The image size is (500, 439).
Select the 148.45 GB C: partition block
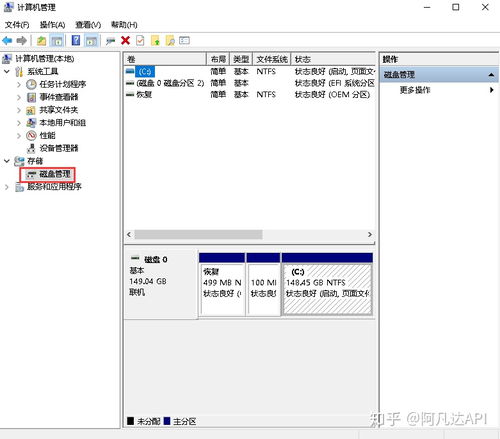327,289
